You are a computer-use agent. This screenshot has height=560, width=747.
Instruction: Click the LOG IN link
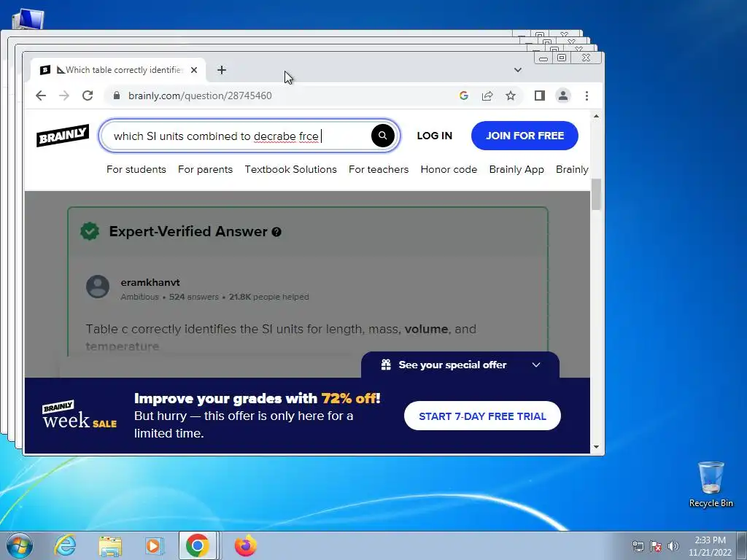[435, 136]
